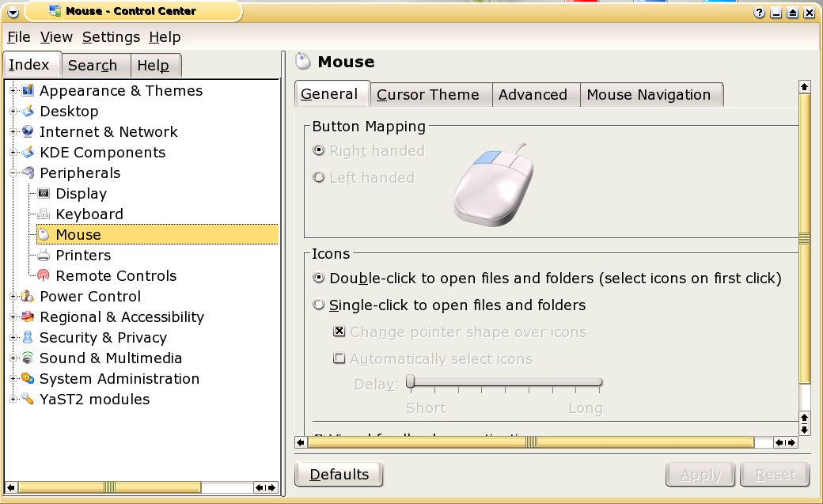Expand the Desktop tree node
The image size is (823, 504).
[13, 111]
